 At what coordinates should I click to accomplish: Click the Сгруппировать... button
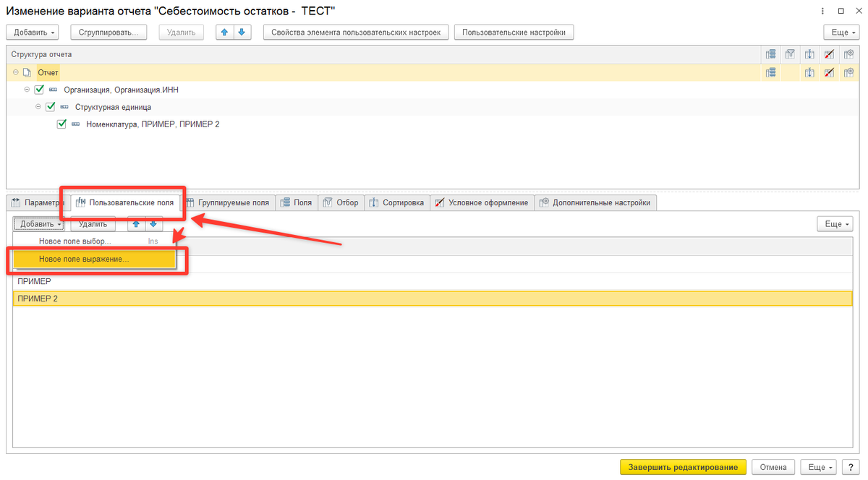click(x=109, y=33)
